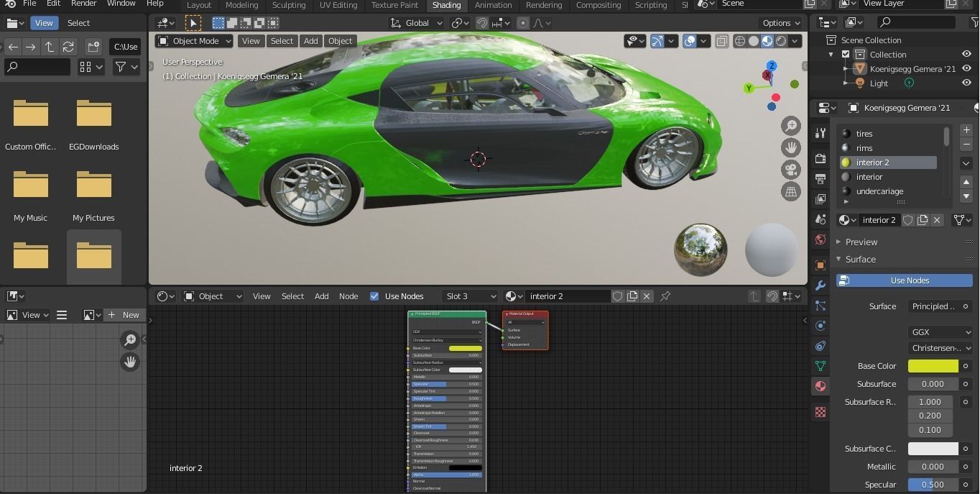
Task: Open the node editor Add menu
Action: click(x=321, y=296)
